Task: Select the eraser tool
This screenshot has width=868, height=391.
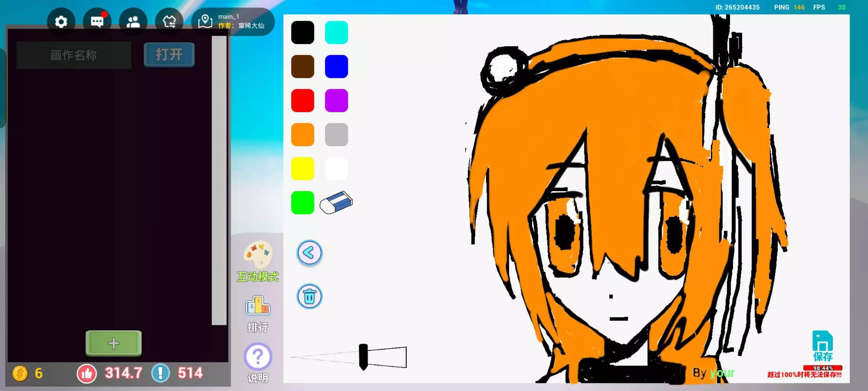Action: (336, 203)
